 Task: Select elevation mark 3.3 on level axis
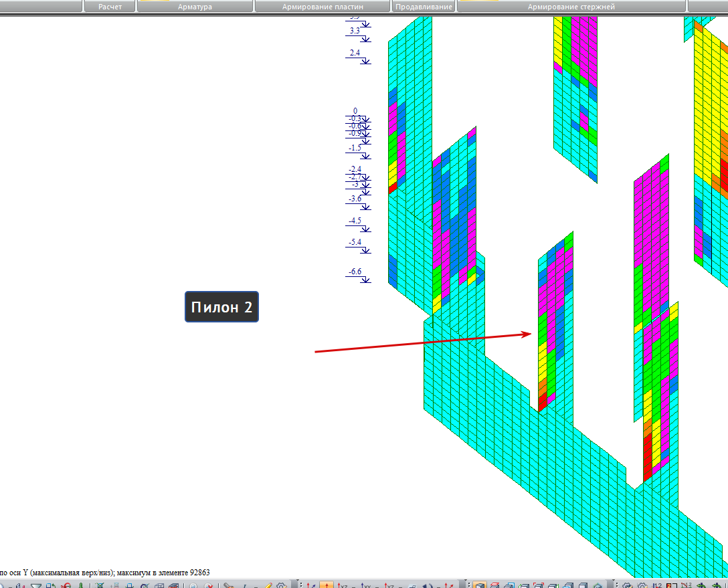pos(355,31)
